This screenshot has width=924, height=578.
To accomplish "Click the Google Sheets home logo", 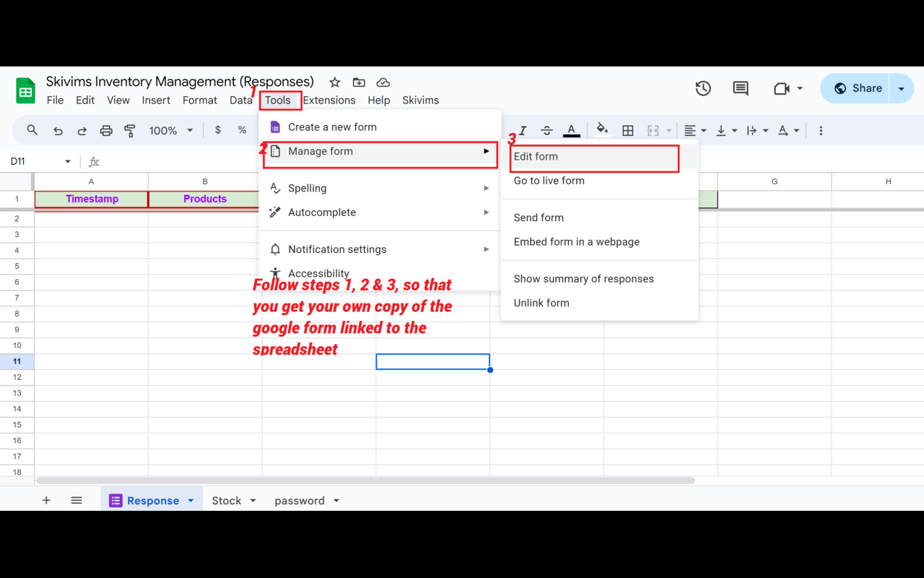I will point(26,91).
